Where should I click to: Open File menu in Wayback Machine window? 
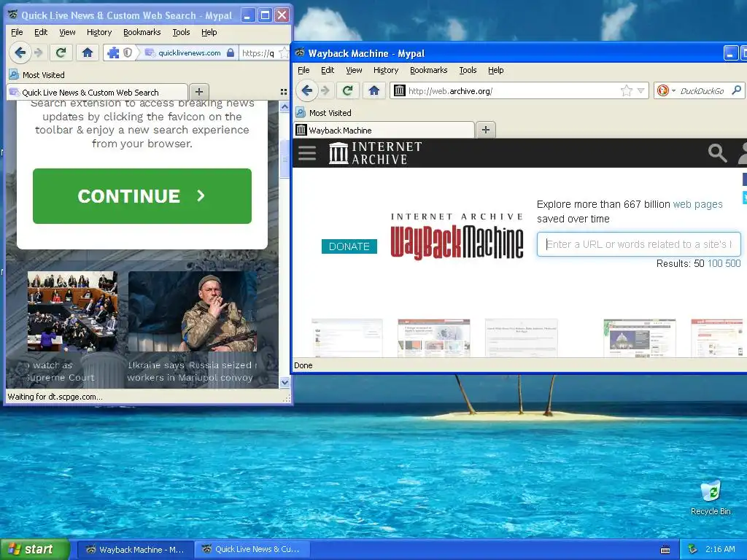[303, 70]
